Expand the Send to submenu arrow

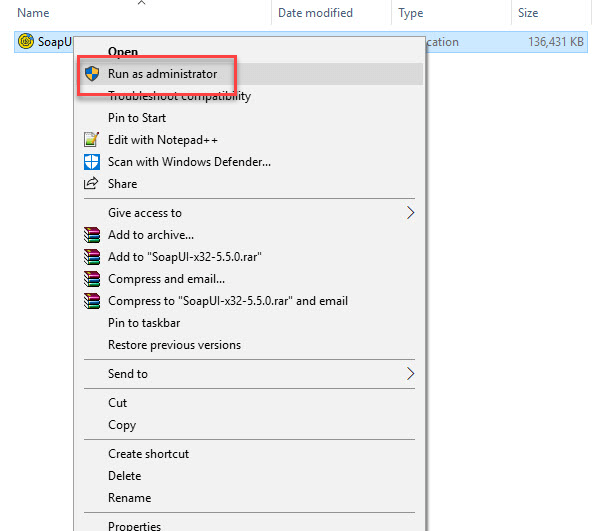(410, 374)
